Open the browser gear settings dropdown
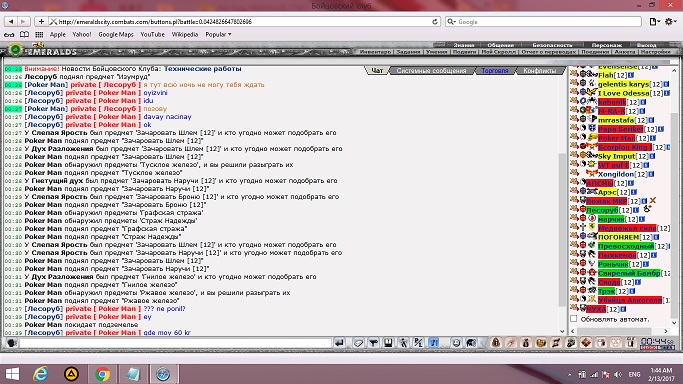 pos(671,21)
